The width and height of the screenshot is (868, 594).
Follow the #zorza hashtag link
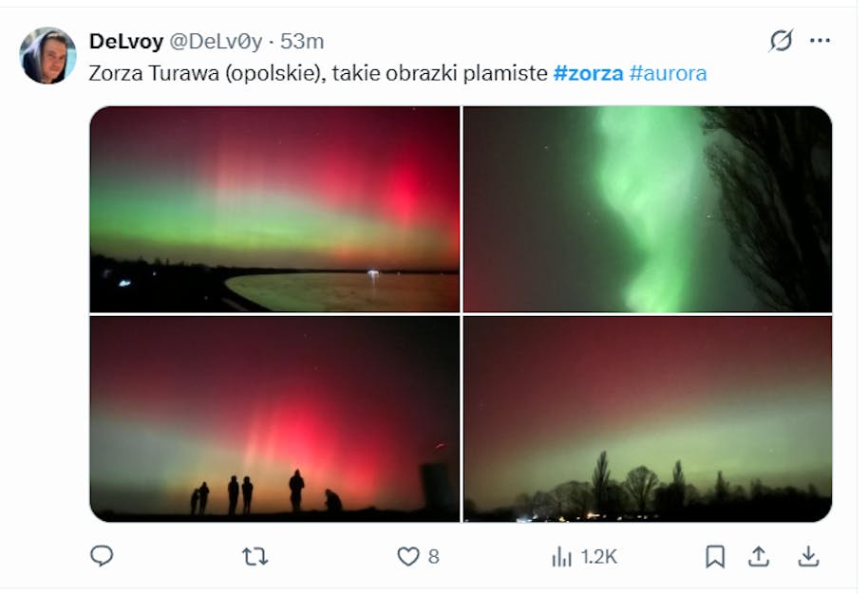point(588,74)
